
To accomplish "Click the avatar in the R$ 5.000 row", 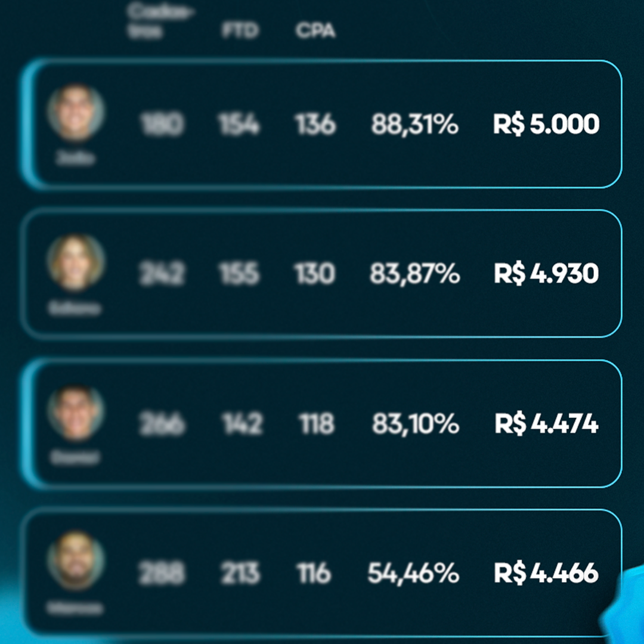I will click(76, 113).
